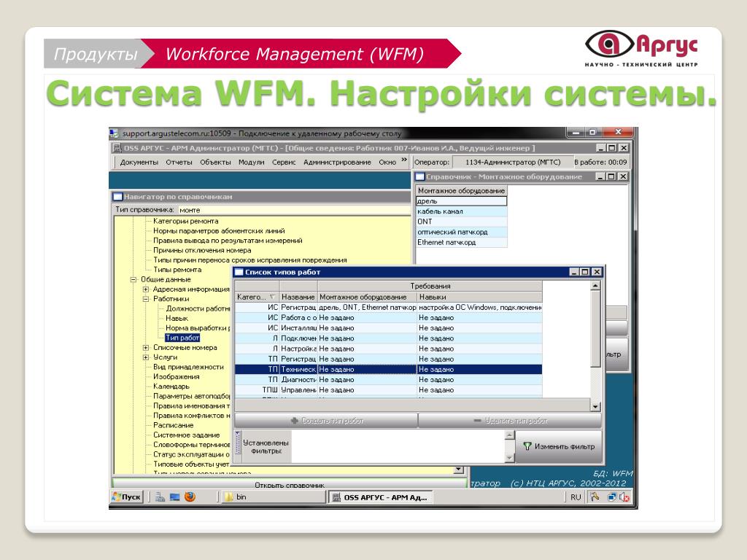Viewport: 747px width, 560px height.
Task: Select the Ethernet патчкорд row
Action: (x=461, y=242)
